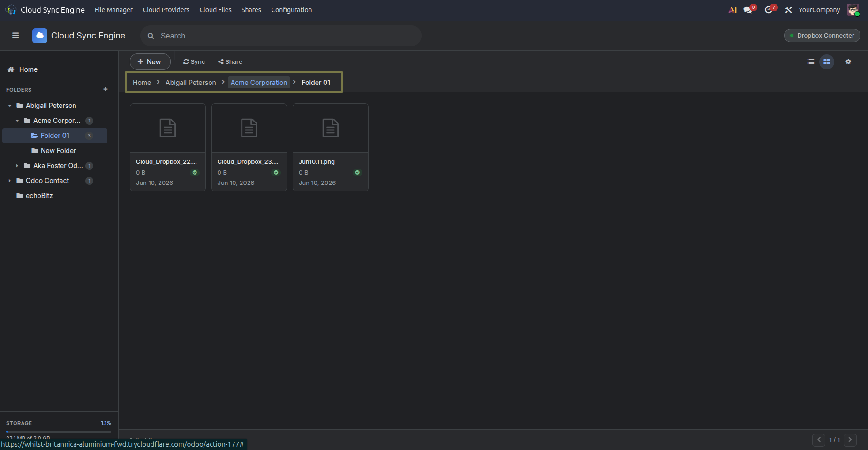The height and width of the screenshot is (450, 868).
Task: Open the File Manager menu
Action: [113, 10]
